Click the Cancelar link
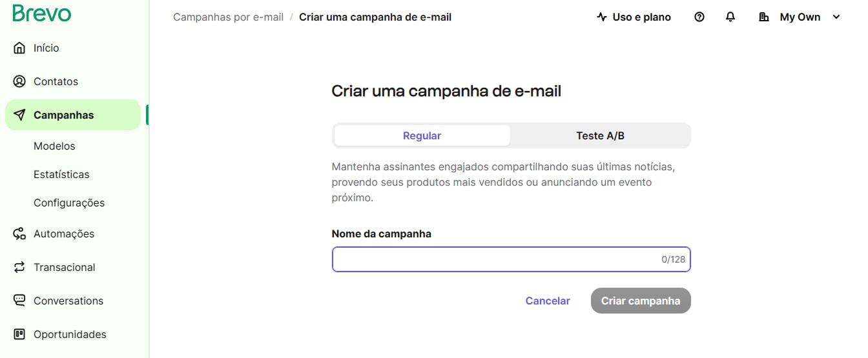 coord(548,301)
